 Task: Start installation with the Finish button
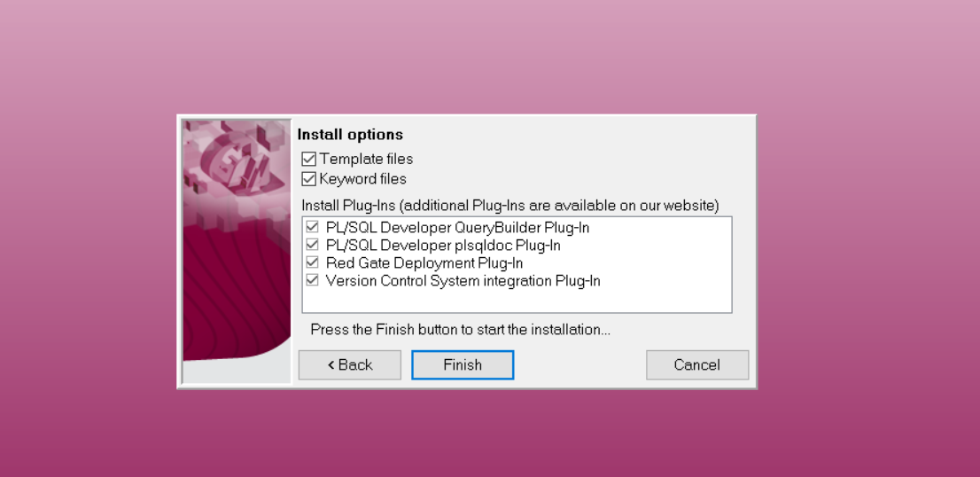[x=463, y=365]
